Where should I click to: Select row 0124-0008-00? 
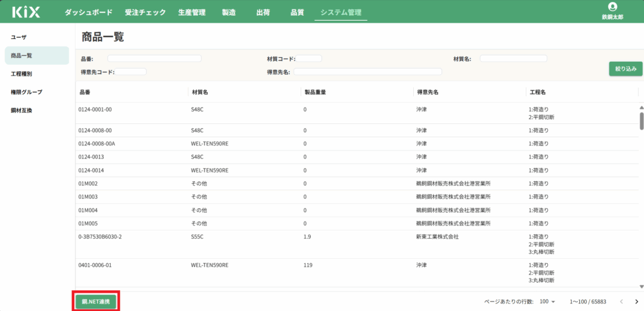(357, 130)
